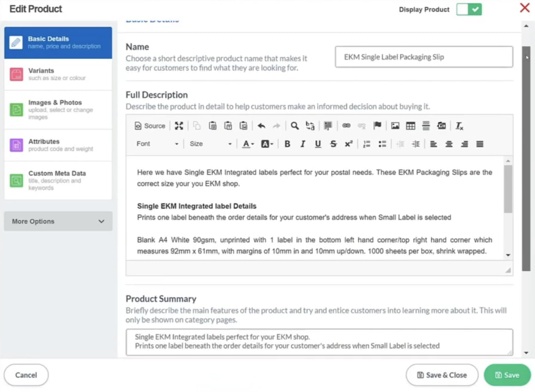Click the product Name input field
Viewport: 535px width, 392px height.
coord(424,57)
